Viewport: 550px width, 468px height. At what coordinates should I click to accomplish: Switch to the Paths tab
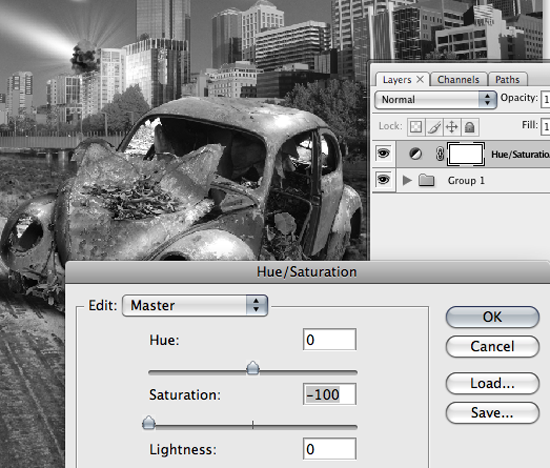[507, 80]
